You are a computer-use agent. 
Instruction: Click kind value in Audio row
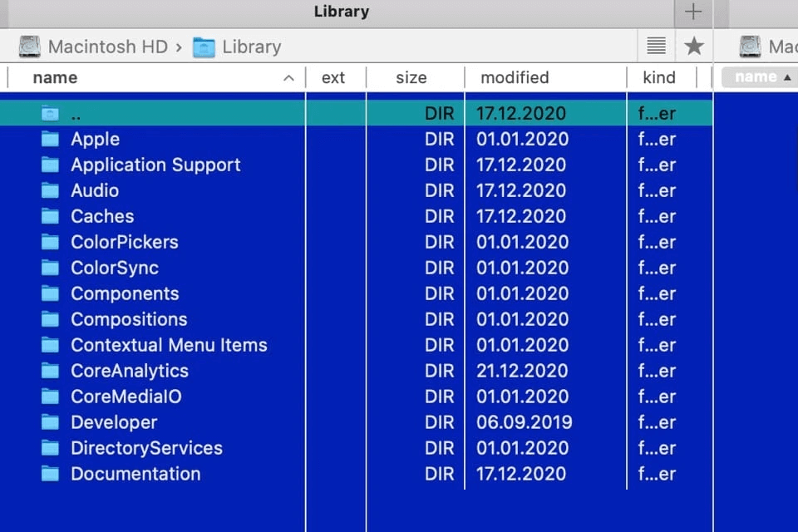(x=657, y=190)
